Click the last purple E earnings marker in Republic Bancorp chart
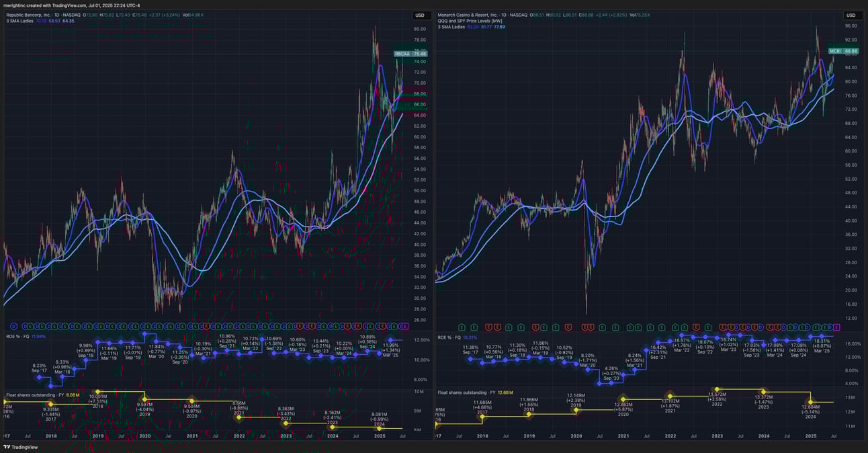Viewport: 868px width, 453px height. pyautogui.click(x=404, y=327)
